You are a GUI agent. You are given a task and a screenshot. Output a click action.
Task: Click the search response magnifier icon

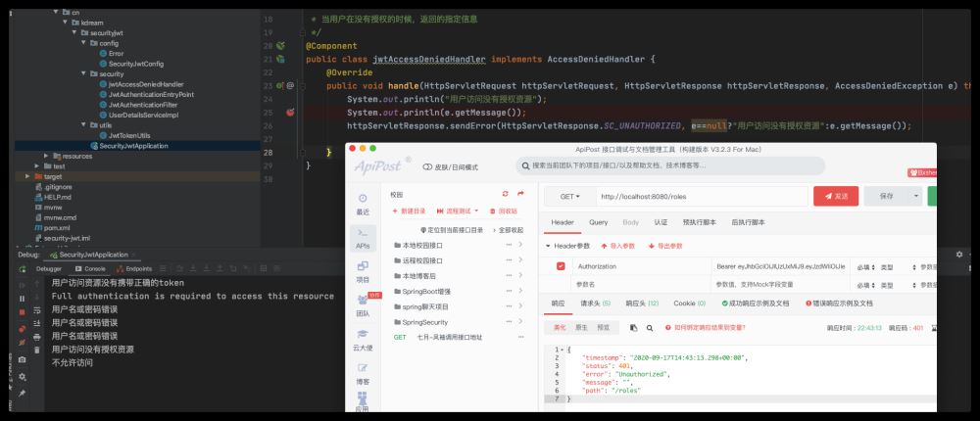[650, 327]
